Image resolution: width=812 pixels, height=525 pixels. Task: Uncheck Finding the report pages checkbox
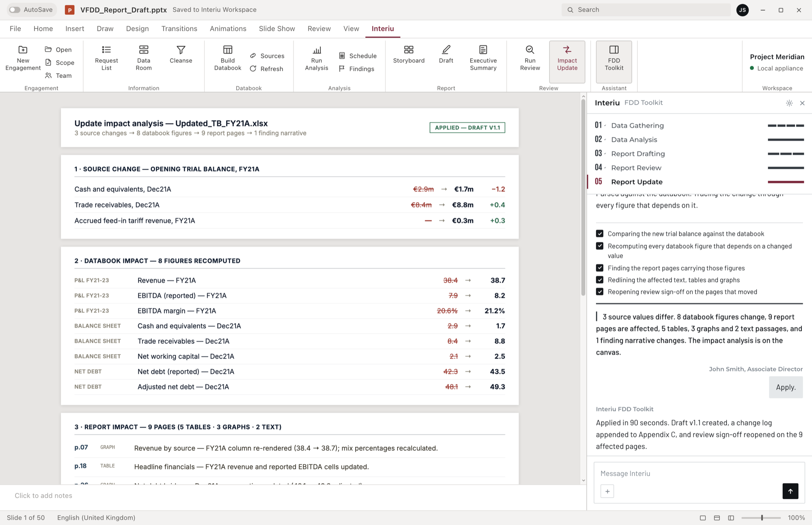click(x=600, y=268)
